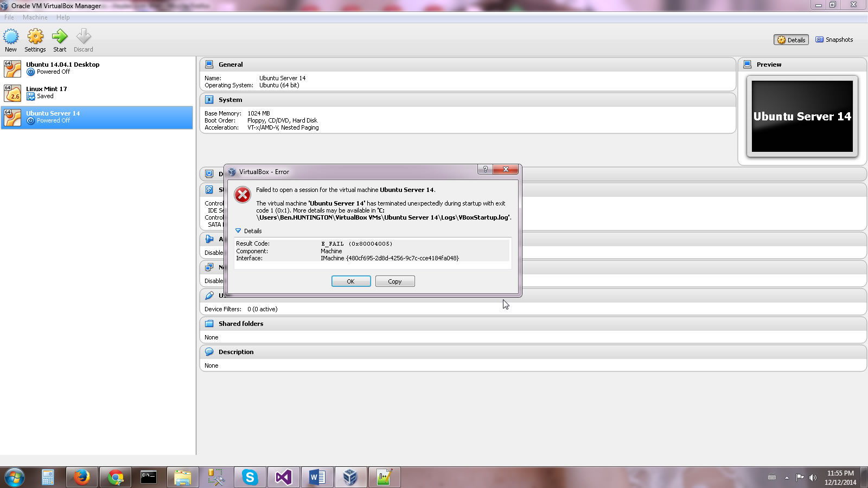The width and height of the screenshot is (868, 488).
Task: Select Ubuntu Server 14 in the VM list
Action: click(97, 117)
